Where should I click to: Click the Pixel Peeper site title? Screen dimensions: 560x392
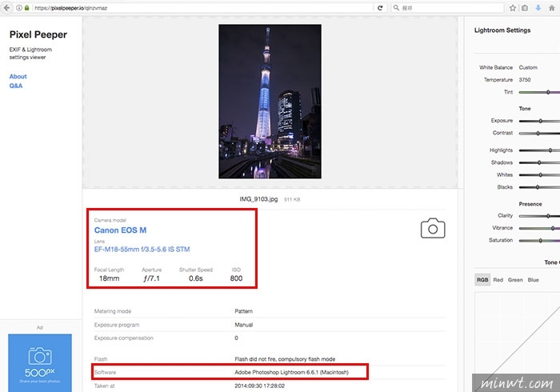pyautogui.click(x=38, y=34)
